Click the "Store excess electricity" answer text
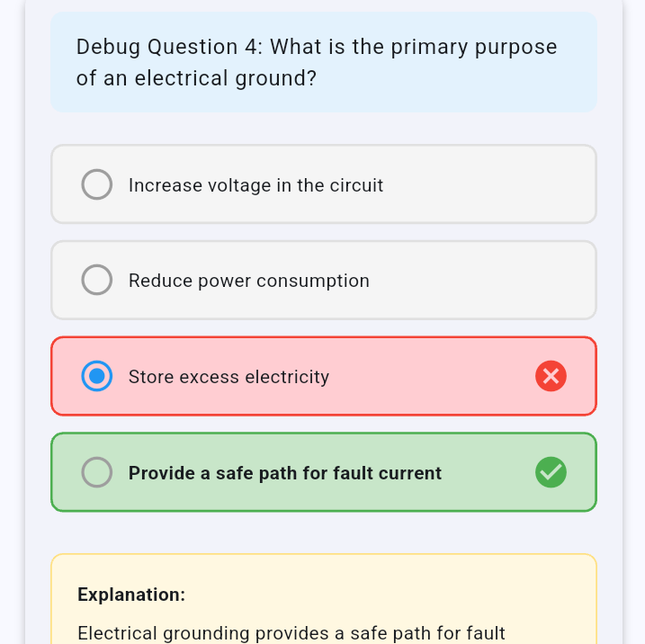The height and width of the screenshot is (644, 645). 228,377
